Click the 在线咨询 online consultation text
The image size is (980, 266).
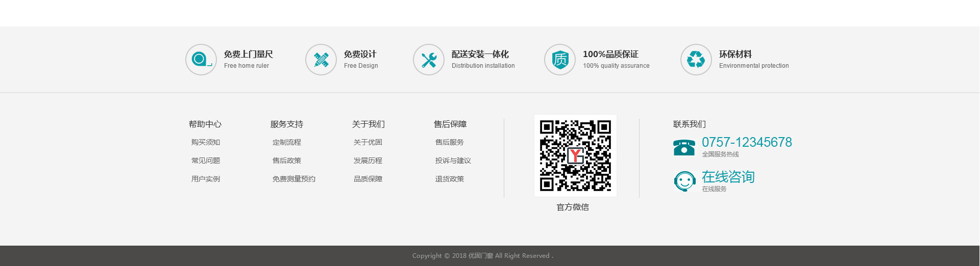[728, 177]
